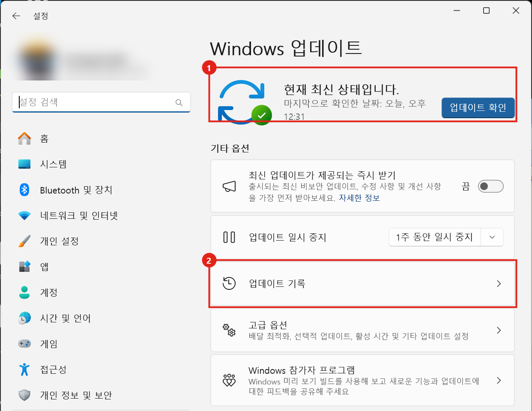Click the 개인 정보 및 보안 shield icon
This screenshot has width=532, height=411.
pyautogui.click(x=24, y=395)
